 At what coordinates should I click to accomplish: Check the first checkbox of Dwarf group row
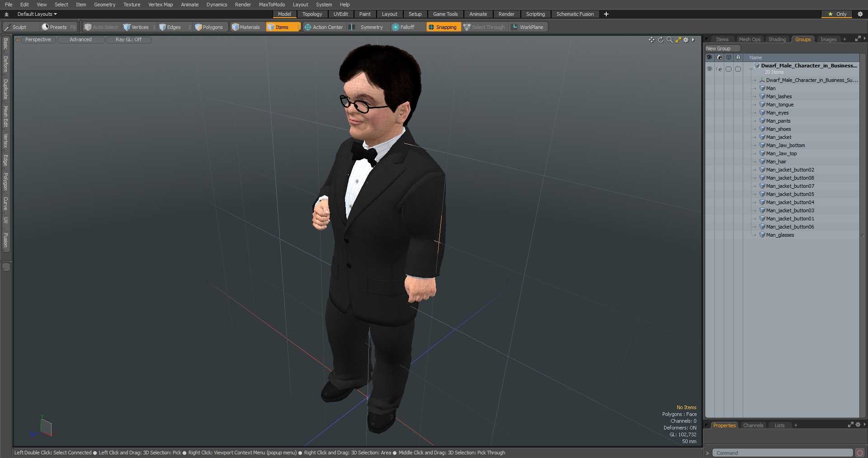tap(728, 69)
